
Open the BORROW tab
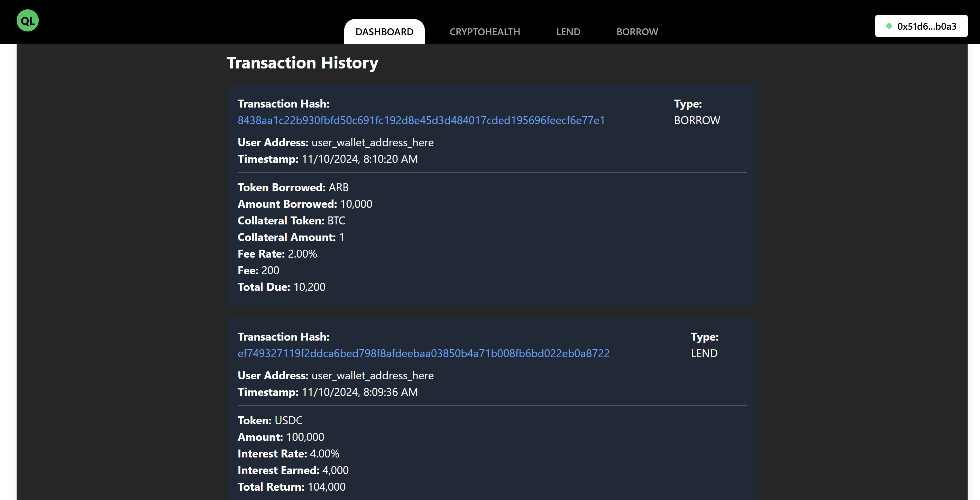coord(637,32)
